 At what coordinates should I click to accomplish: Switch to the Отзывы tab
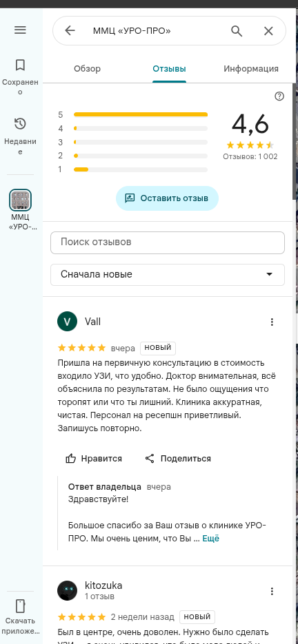tap(169, 69)
